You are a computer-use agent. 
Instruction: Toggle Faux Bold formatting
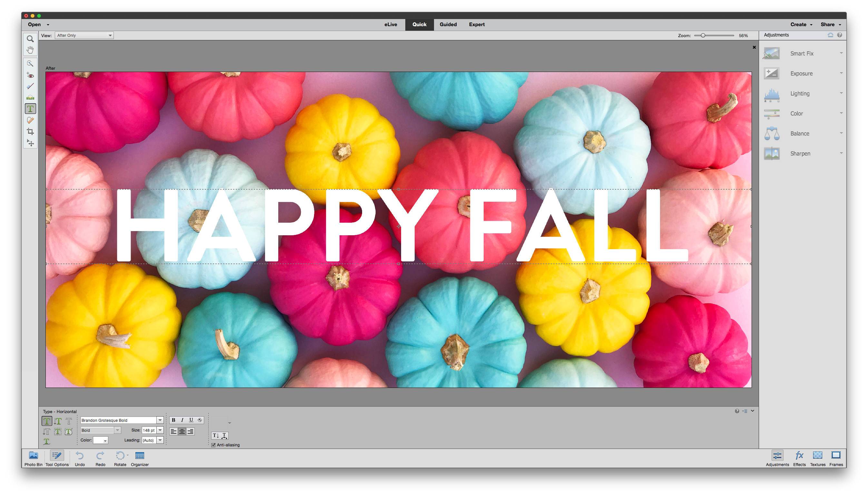click(173, 420)
